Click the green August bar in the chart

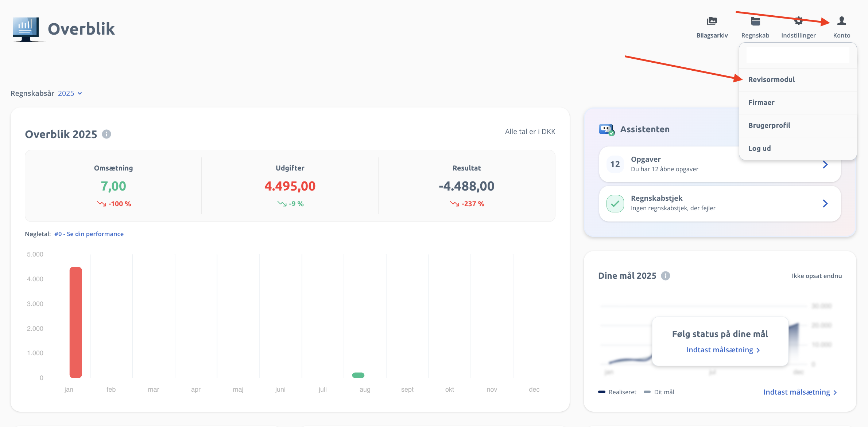pyautogui.click(x=358, y=375)
